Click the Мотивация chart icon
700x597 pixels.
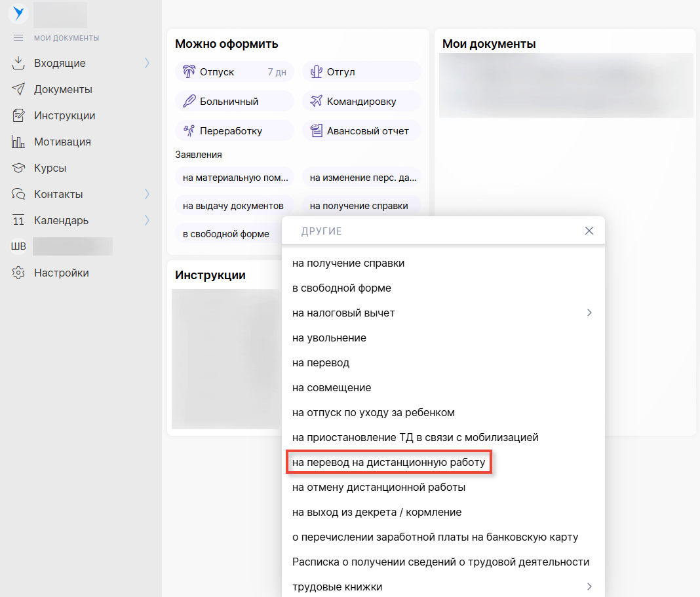coord(18,142)
